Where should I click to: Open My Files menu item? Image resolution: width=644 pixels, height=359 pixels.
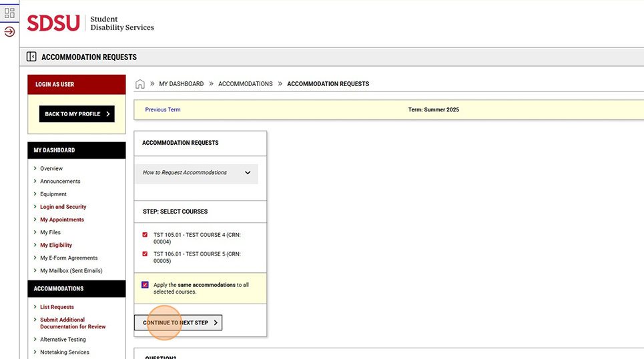coord(50,232)
